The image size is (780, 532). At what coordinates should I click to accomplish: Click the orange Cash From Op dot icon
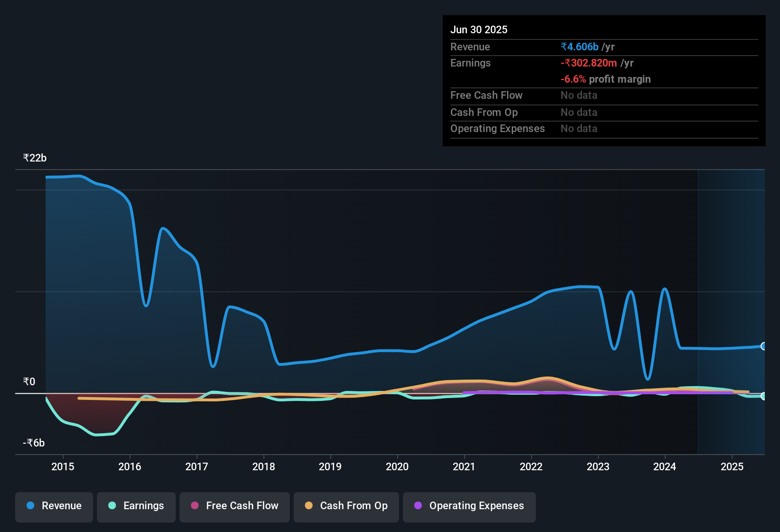(309, 506)
